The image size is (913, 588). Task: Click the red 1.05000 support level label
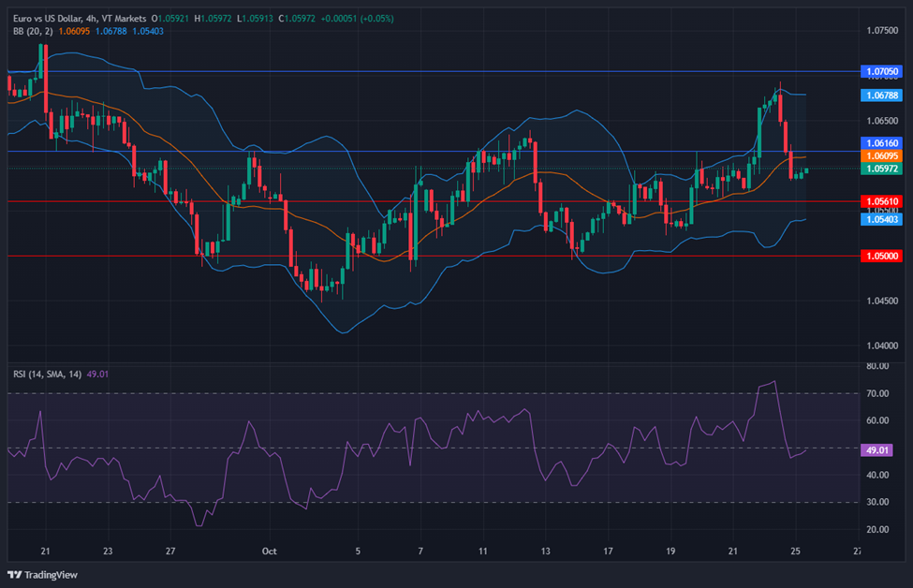(x=882, y=256)
